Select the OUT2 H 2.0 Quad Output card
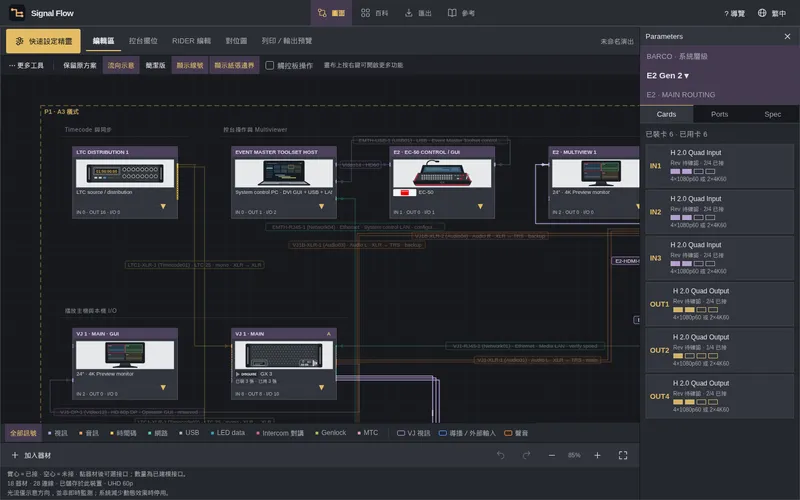800x500 pixels. pyautogui.click(x=719, y=350)
